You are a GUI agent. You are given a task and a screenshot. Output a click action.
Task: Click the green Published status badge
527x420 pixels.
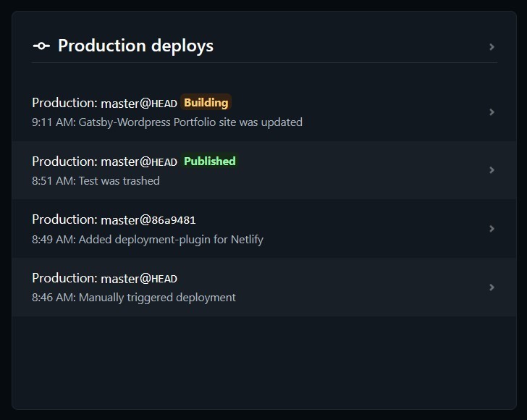click(x=209, y=161)
